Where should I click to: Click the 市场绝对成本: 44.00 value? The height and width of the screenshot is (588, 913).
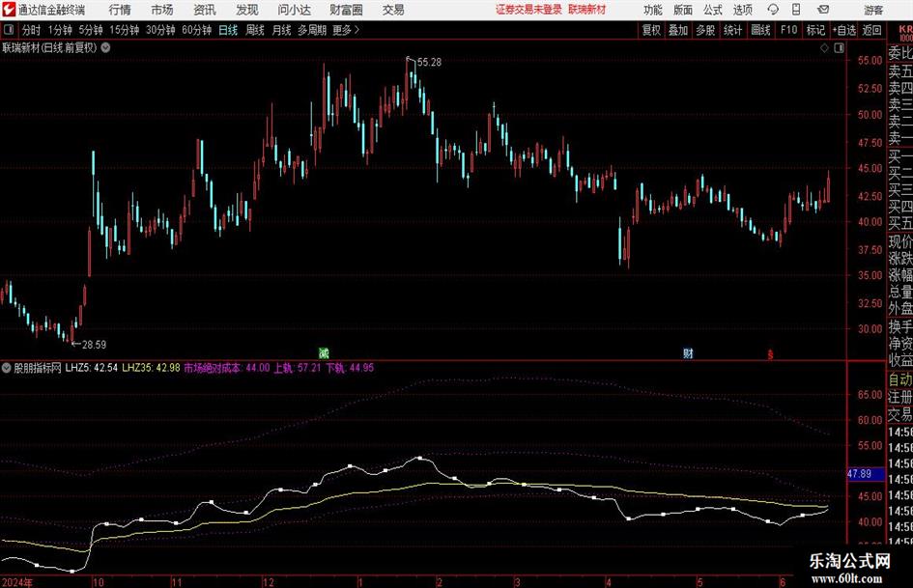[227, 368]
